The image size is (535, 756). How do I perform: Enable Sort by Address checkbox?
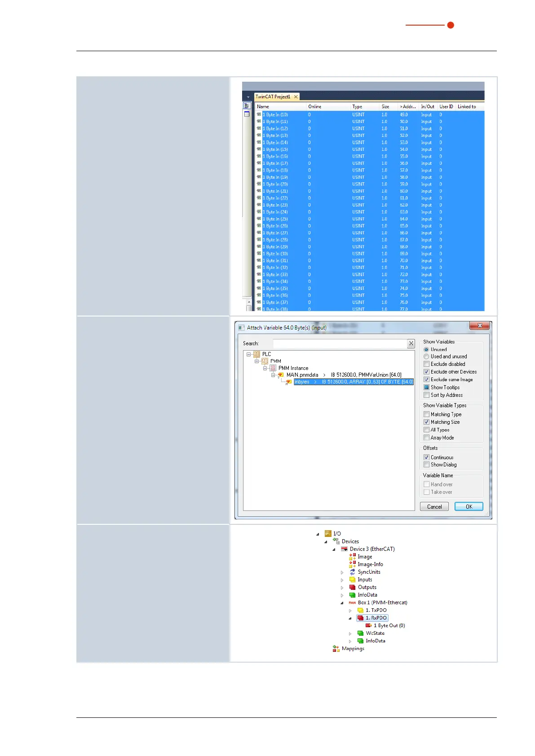(426, 395)
